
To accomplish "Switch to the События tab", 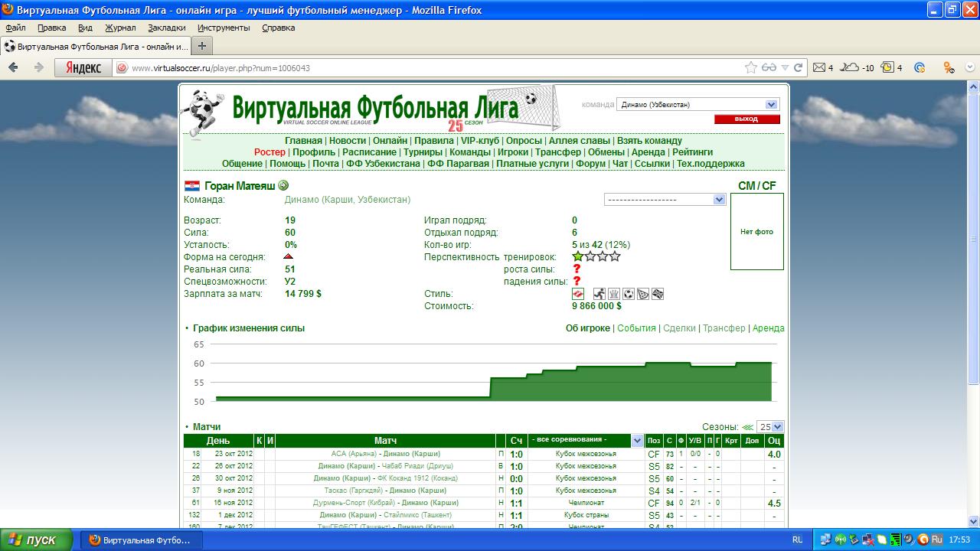I will pyautogui.click(x=637, y=328).
